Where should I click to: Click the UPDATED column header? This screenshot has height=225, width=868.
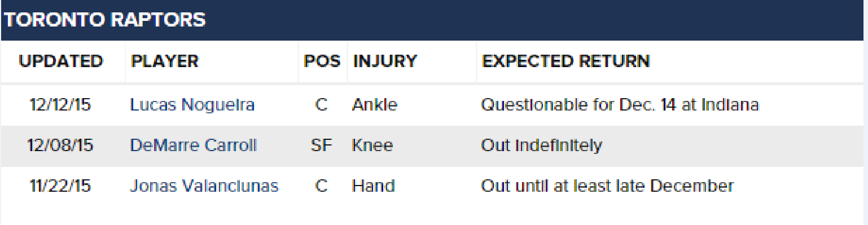[61, 61]
